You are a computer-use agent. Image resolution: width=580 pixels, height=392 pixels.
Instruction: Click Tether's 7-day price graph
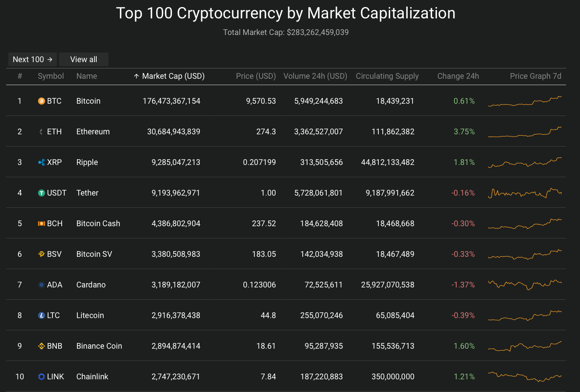tap(525, 193)
